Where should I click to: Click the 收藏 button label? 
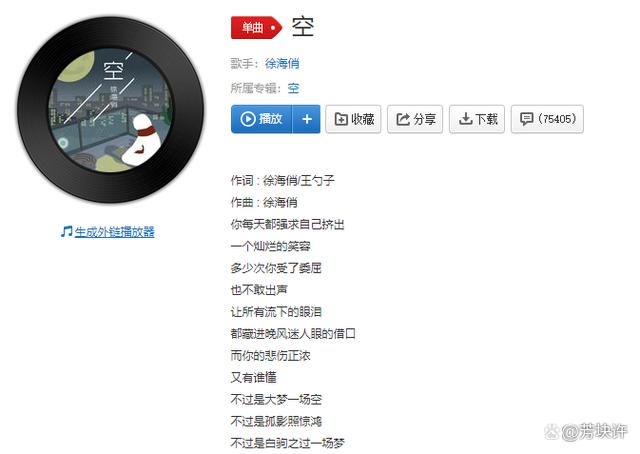point(362,119)
